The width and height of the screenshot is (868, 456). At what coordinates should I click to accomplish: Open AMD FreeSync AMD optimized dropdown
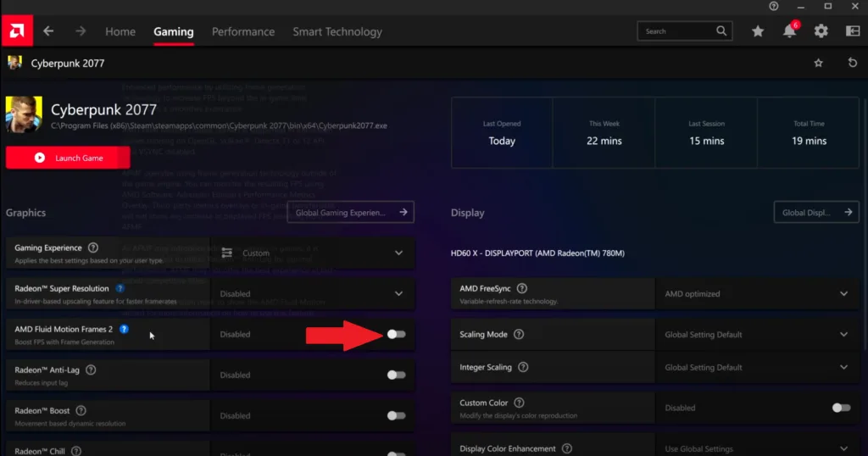click(757, 294)
